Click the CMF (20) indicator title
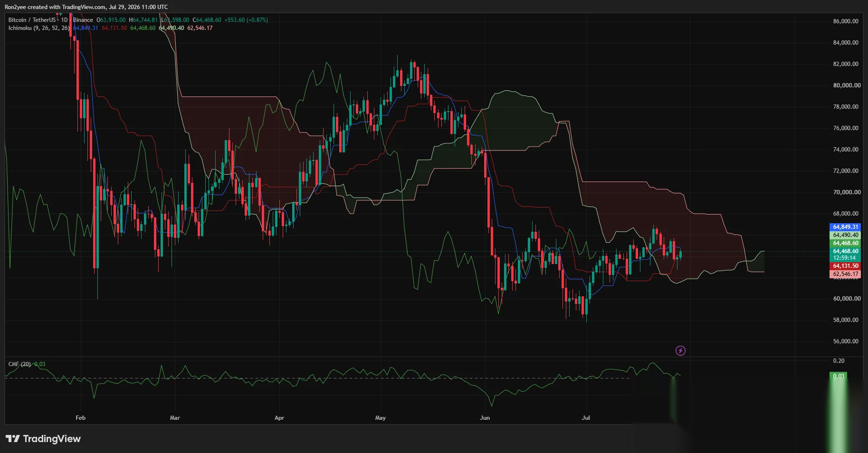This screenshot has width=868, height=453. click(x=19, y=364)
